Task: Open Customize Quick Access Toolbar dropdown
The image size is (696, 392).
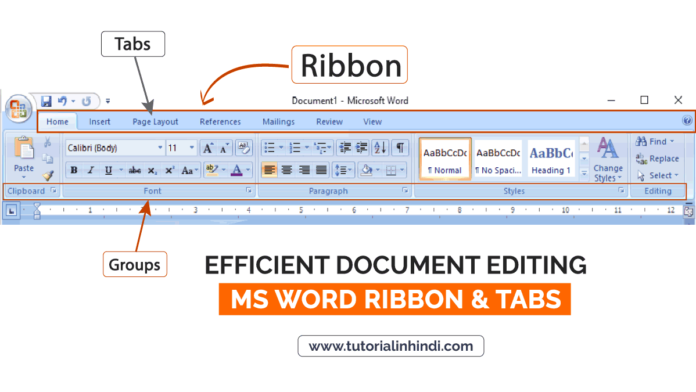Action: tap(108, 101)
